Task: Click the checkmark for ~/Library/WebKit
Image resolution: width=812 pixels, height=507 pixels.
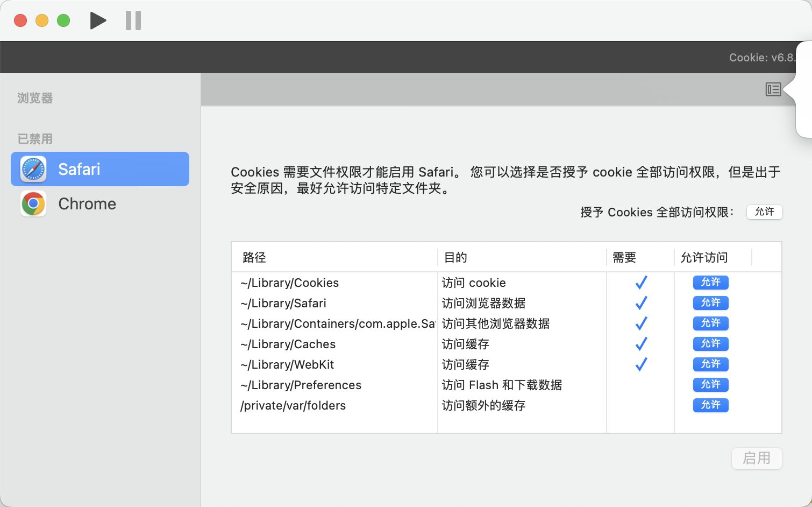Action: tap(641, 364)
